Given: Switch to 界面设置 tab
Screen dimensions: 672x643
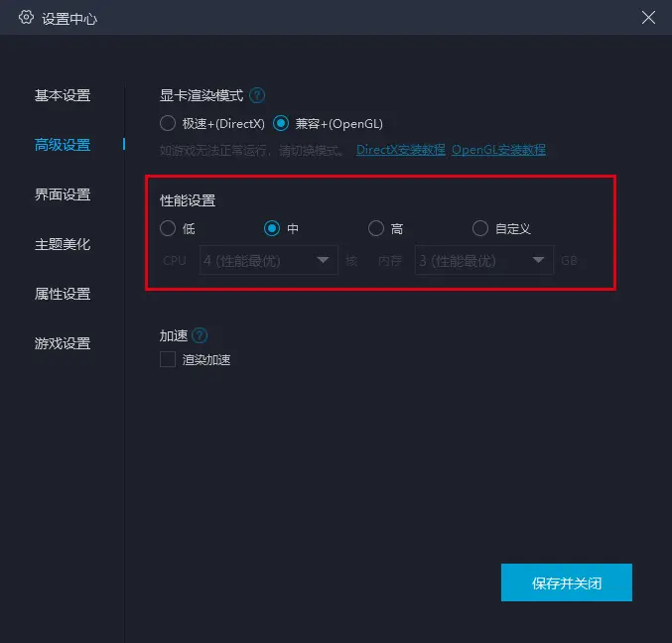Looking at the screenshot, I should tap(63, 194).
